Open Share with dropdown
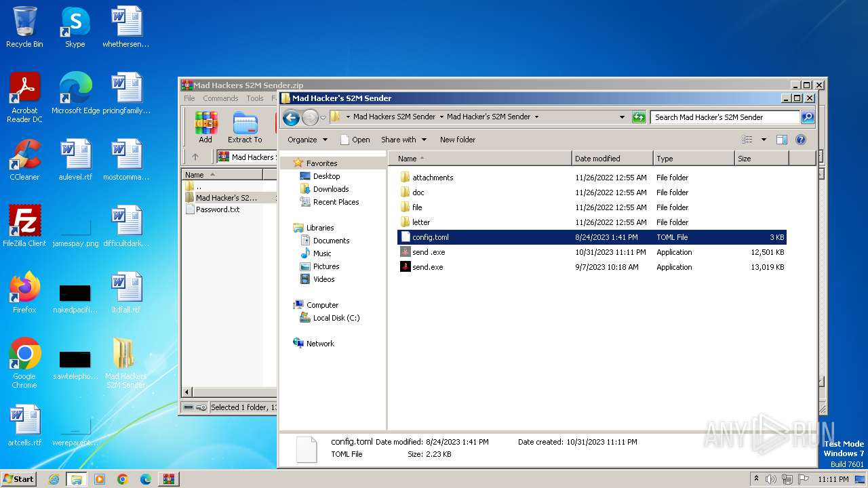Image resolution: width=868 pixels, height=488 pixels. point(404,140)
